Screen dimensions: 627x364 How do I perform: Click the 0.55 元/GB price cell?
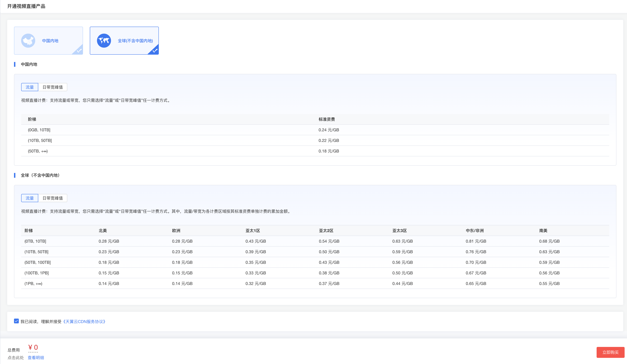[549, 283]
